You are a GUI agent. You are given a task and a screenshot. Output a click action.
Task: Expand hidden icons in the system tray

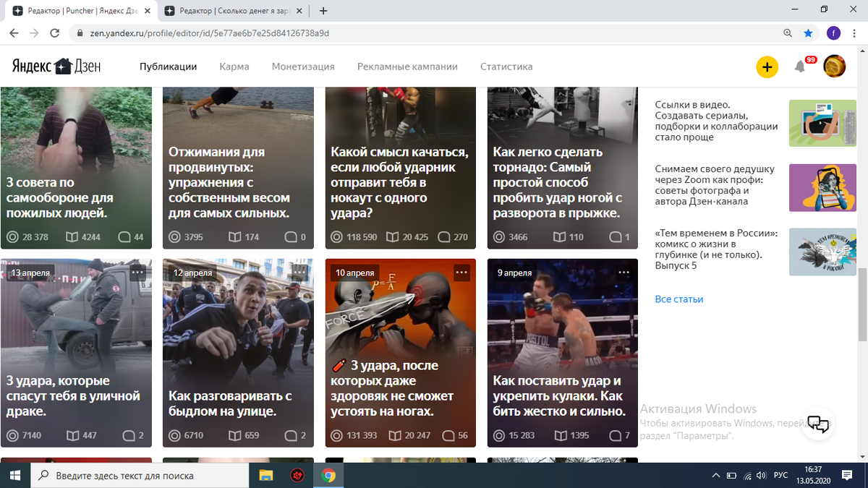pos(715,475)
